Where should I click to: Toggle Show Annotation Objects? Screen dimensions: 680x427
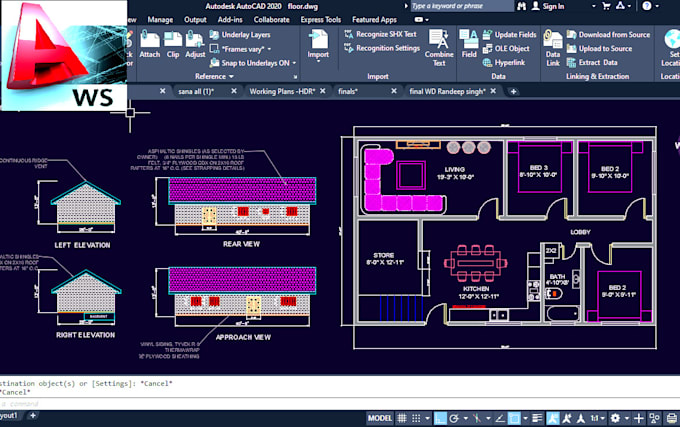pyautogui.click(x=552, y=418)
